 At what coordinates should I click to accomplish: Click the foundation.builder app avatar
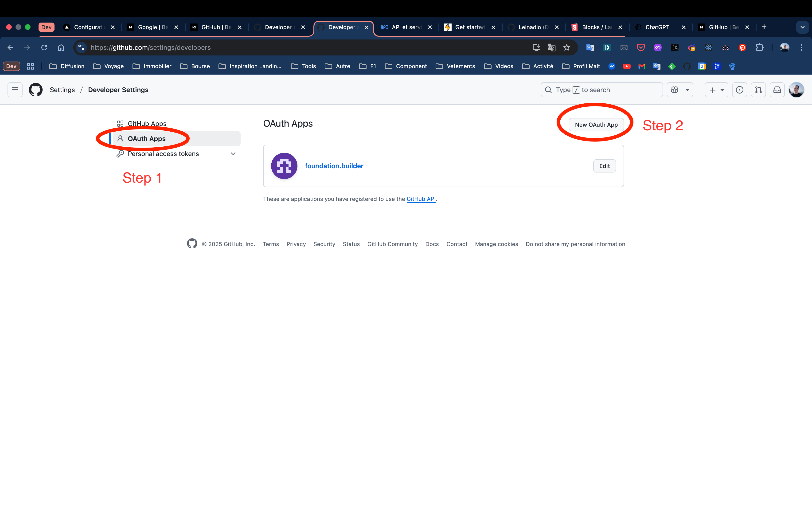coord(284,166)
